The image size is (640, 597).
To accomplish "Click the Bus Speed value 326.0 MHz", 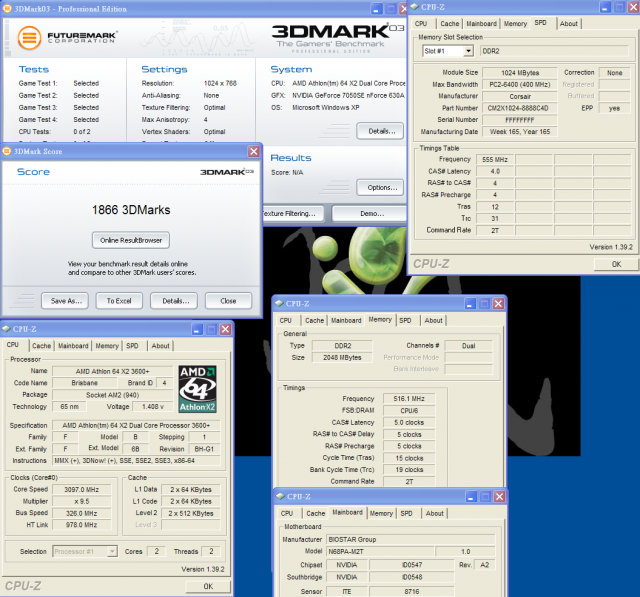I will (x=82, y=513).
